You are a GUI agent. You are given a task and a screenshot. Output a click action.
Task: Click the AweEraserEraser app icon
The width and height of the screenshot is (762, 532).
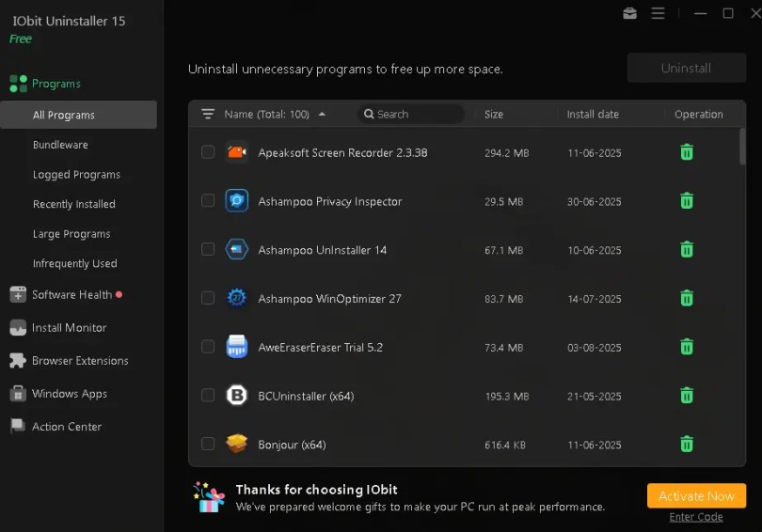pos(237,347)
